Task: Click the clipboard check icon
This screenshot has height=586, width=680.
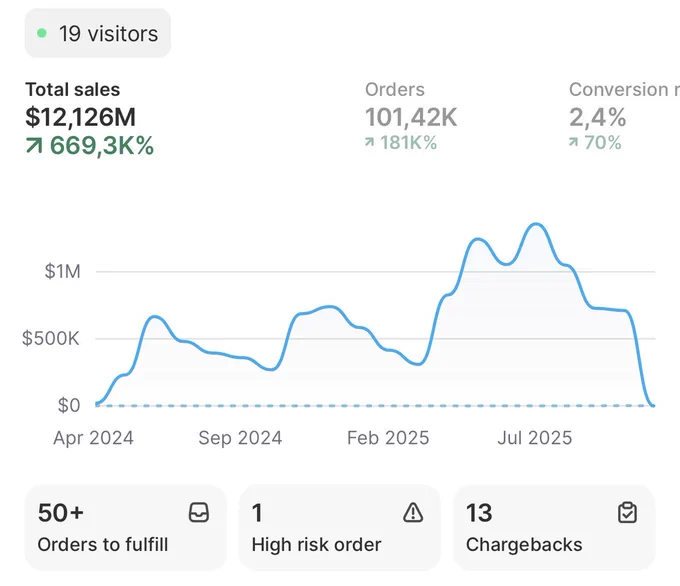Action: 627,512
